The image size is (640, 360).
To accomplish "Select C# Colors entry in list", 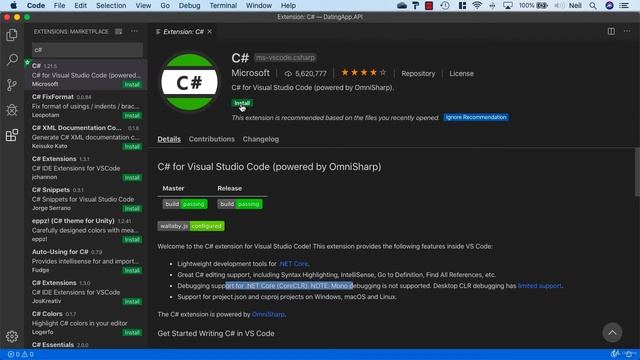I will 86,322.
